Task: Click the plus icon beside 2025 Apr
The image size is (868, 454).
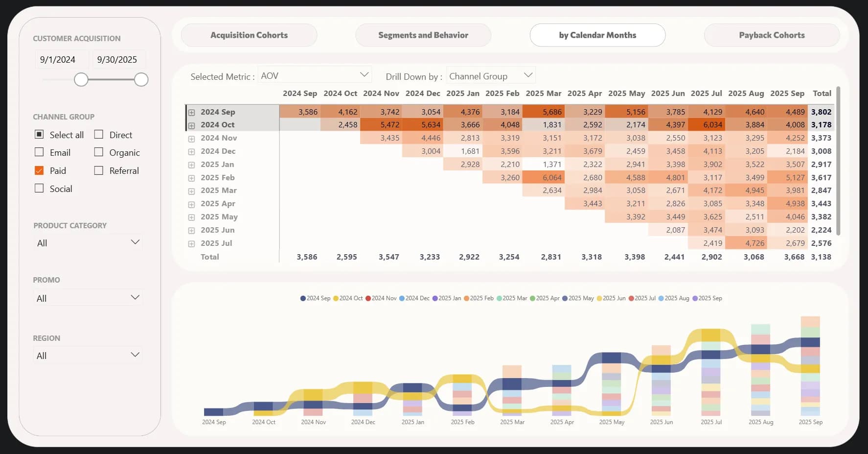Action: click(192, 204)
